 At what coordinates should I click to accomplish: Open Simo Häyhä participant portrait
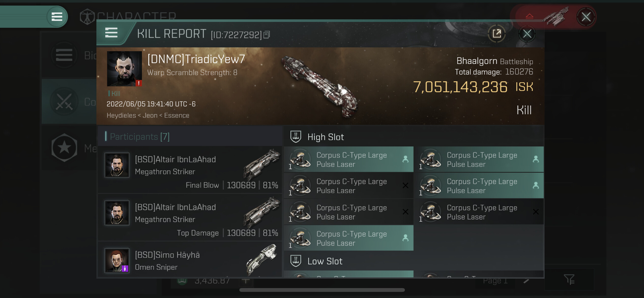(117, 260)
